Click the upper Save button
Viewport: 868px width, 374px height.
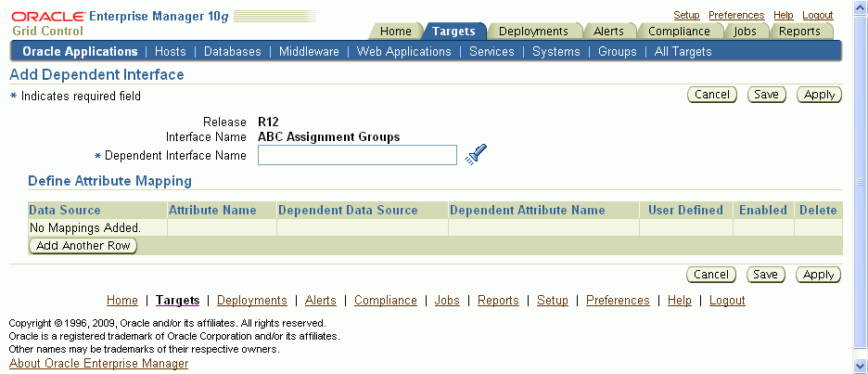click(767, 95)
